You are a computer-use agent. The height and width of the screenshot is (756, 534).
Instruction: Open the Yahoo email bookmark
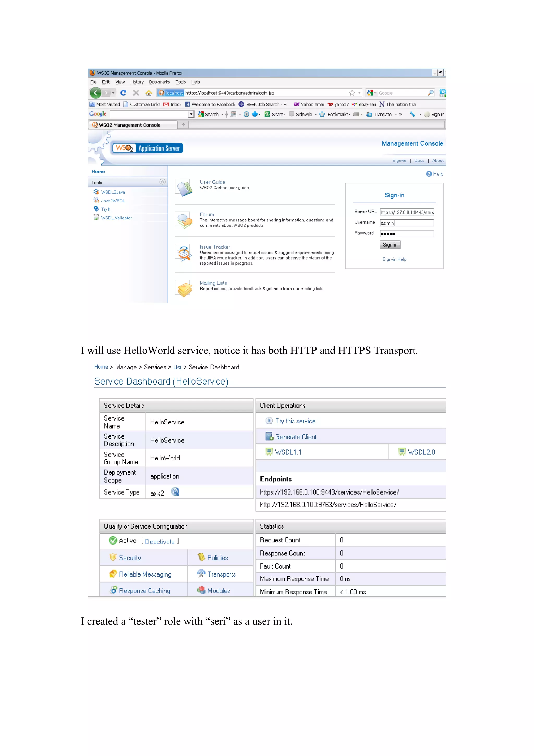click(x=309, y=104)
